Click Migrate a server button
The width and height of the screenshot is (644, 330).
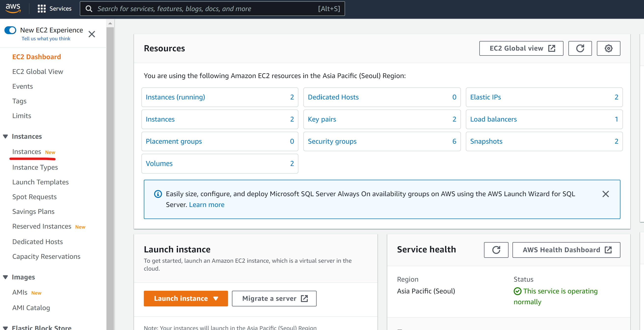(x=274, y=299)
